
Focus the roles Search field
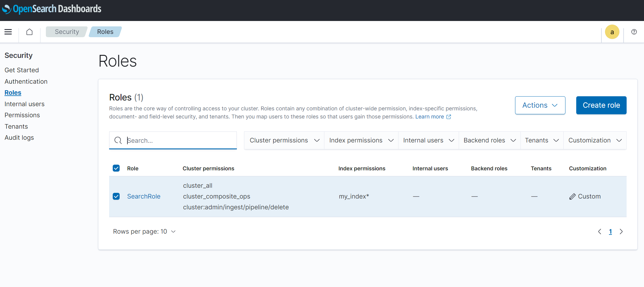click(173, 140)
